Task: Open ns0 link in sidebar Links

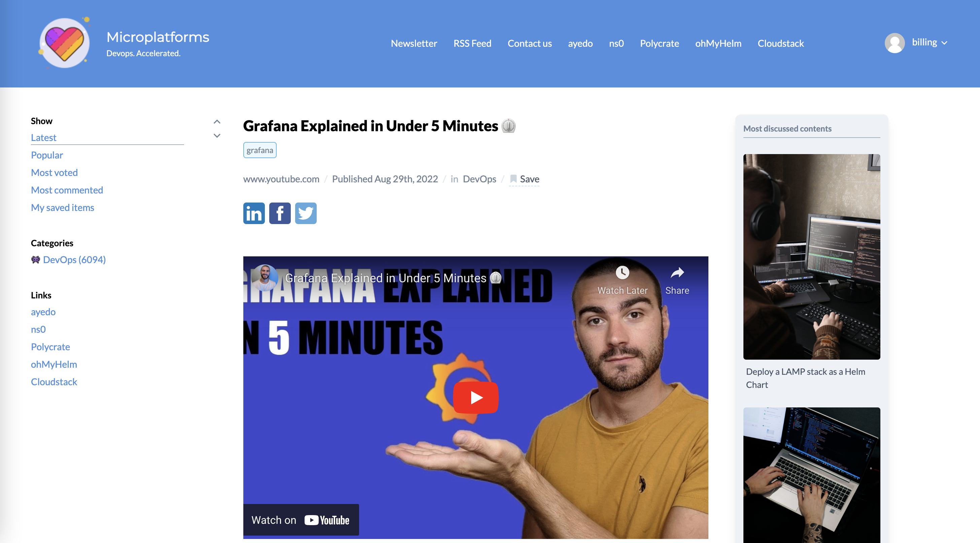Action: (38, 329)
